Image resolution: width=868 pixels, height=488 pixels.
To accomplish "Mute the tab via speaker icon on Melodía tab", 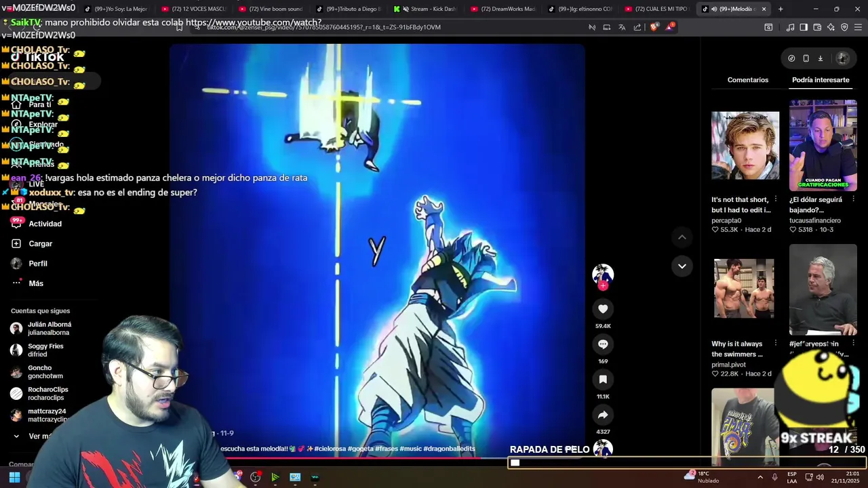I will click(714, 9).
